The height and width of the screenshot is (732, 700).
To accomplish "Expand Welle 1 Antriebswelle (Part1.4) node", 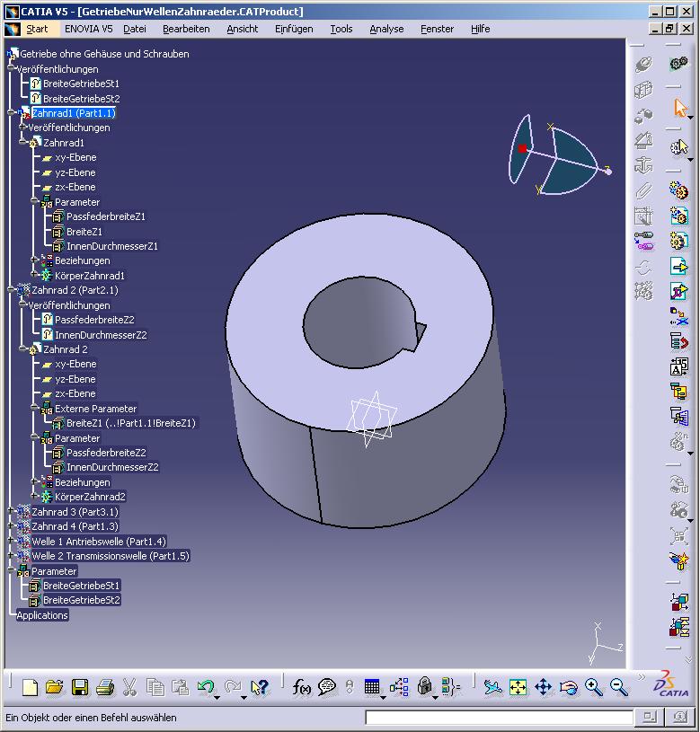I will [x=11, y=541].
